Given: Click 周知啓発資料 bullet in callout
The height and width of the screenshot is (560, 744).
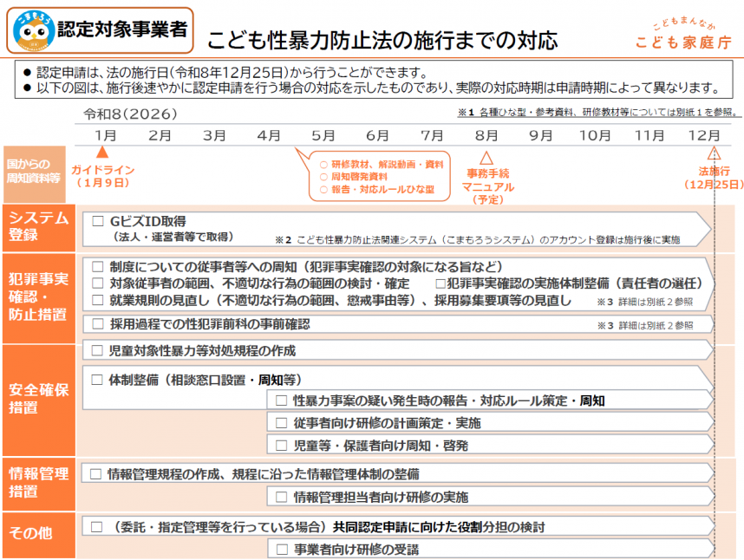Looking at the screenshot, I should click(354, 176).
